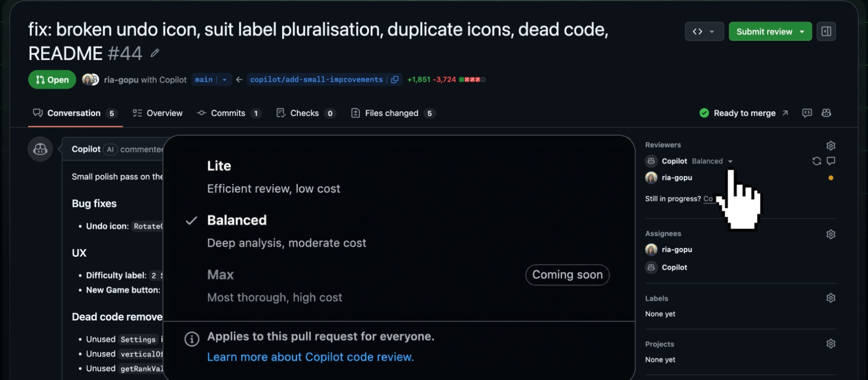
Task: Open the copilot/add-small-improvements branch link
Action: coord(316,79)
